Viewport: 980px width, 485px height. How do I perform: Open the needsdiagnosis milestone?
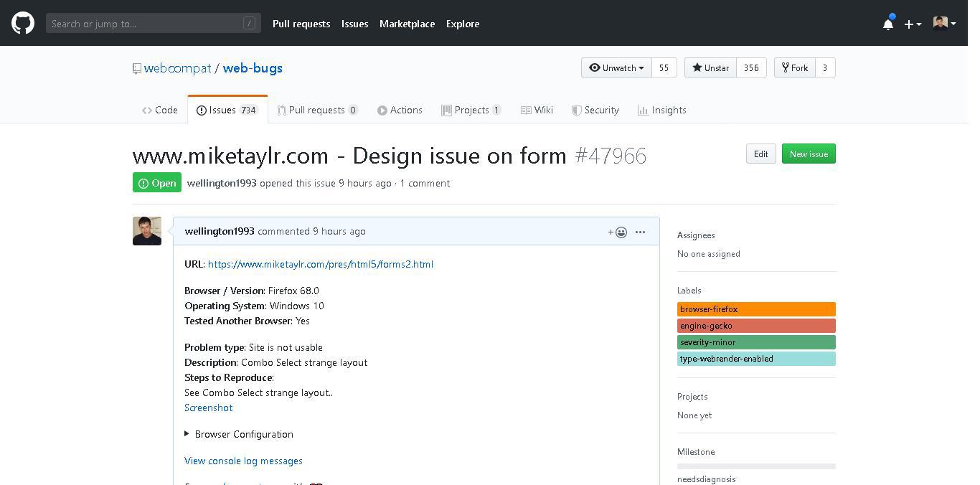707,479
